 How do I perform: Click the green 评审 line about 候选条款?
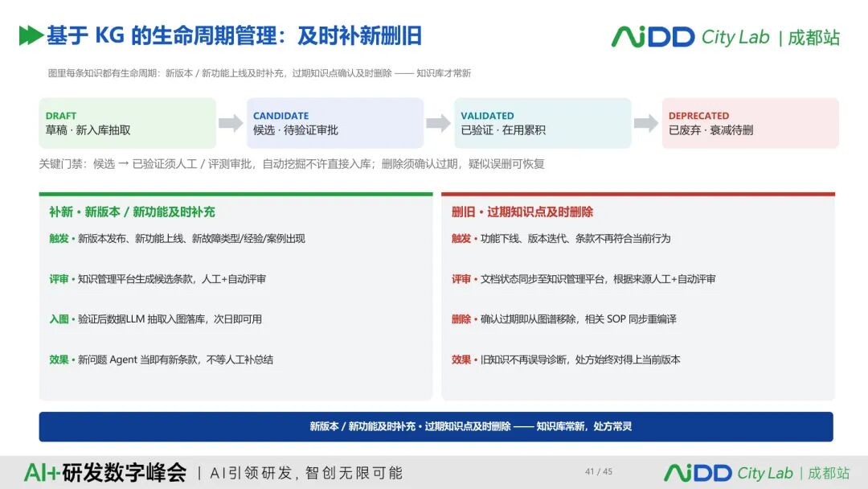coord(158,279)
